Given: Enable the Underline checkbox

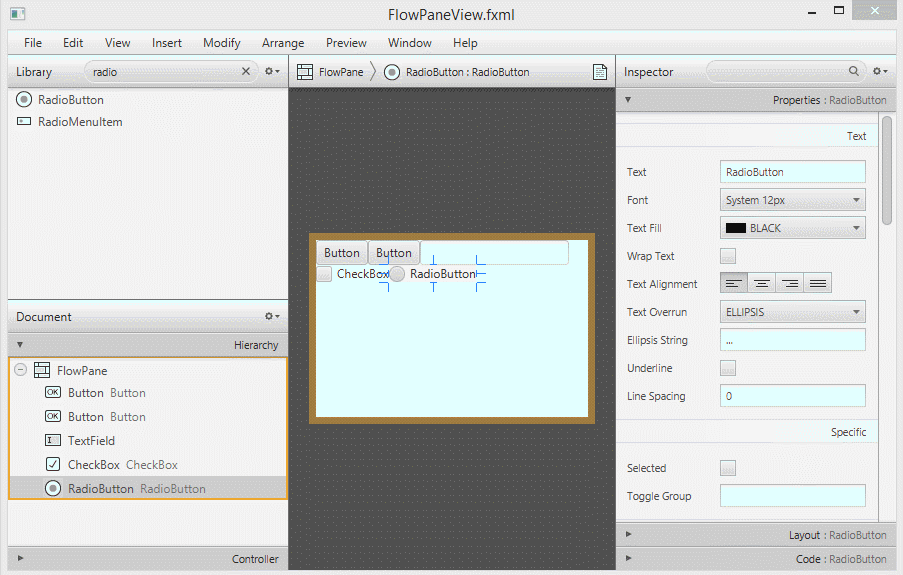Looking at the screenshot, I should coord(728,368).
